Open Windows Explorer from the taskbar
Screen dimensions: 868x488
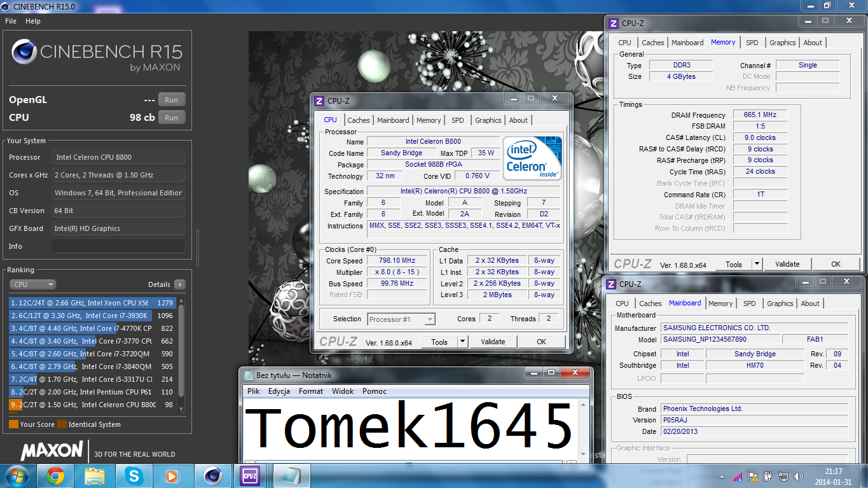click(x=94, y=476)
